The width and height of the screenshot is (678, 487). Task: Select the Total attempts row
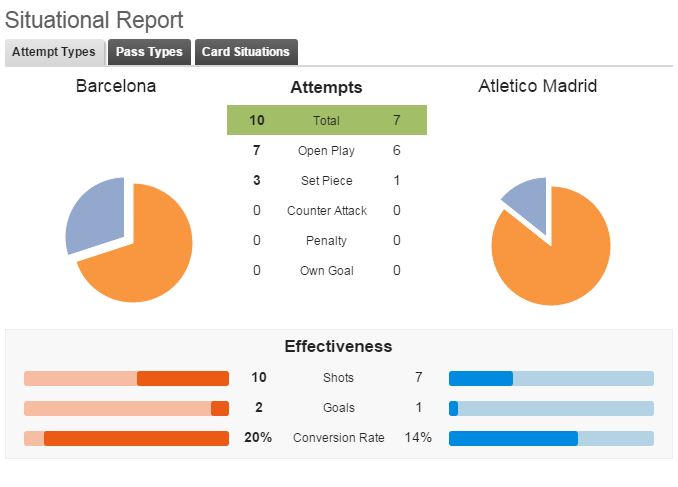click(x=326, y=120)
